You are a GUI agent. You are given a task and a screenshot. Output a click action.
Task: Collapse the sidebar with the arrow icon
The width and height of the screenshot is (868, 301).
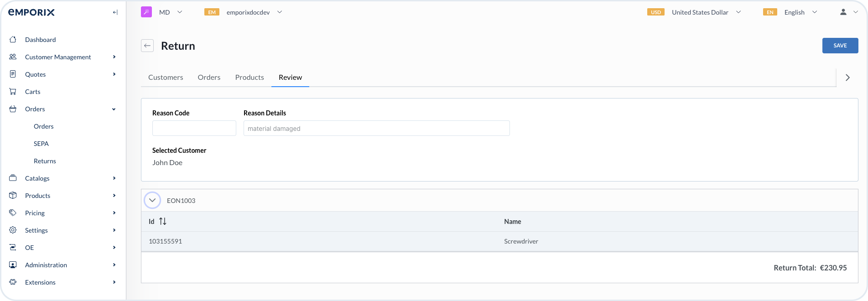[115, 12]
